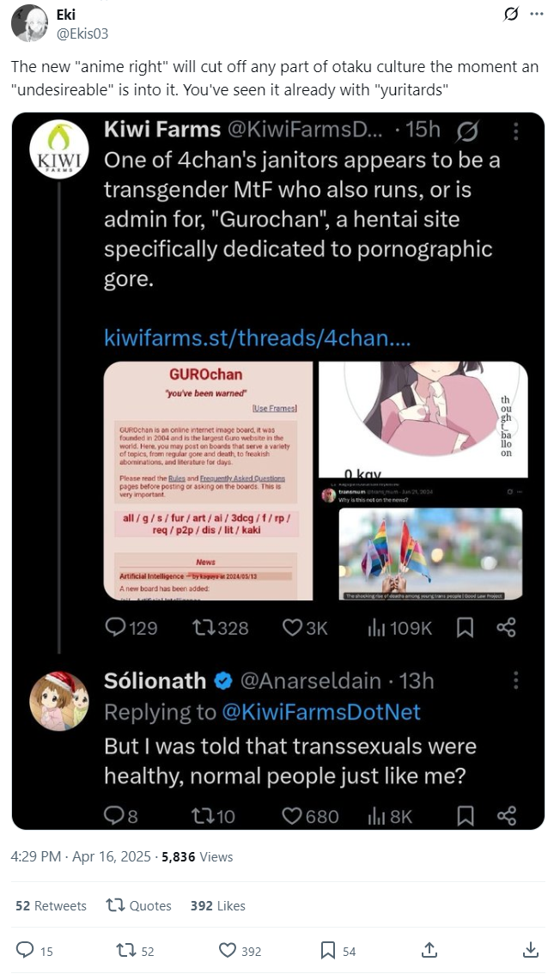The width and height of the screenshot is (560, 980).
Task: Click the share icon in the bottom bar
Action: 429,949
